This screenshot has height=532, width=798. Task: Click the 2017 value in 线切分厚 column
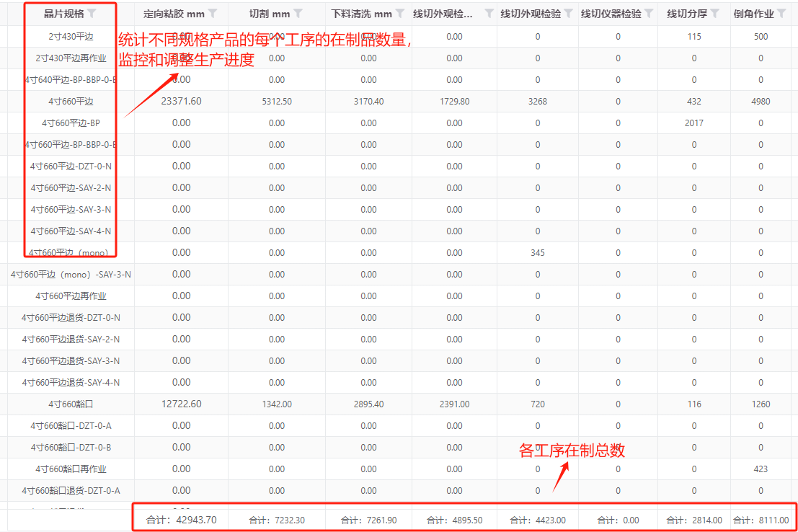tap(693, 123)
